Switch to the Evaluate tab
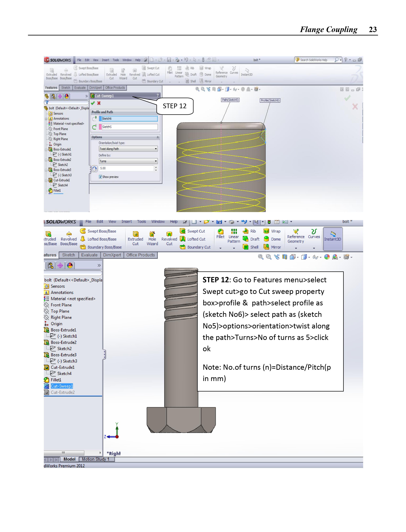Viewport: 406px width, 532px height. coord(89,255)
